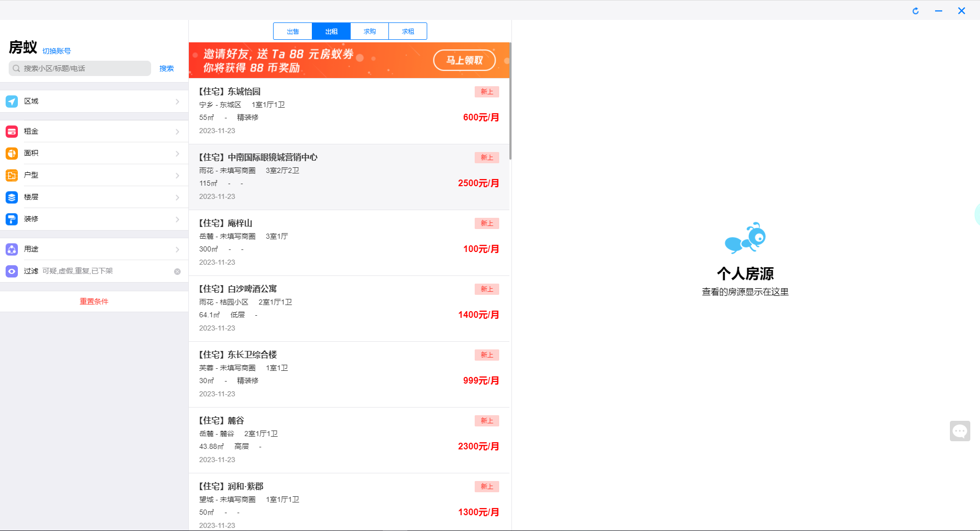
Task: Click the 43.88㎡ area value
Action: 211,447
